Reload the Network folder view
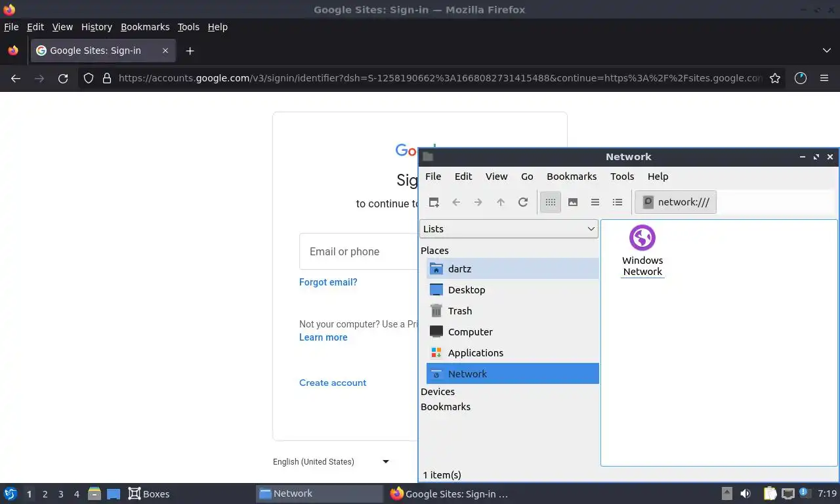 (523, 202)
